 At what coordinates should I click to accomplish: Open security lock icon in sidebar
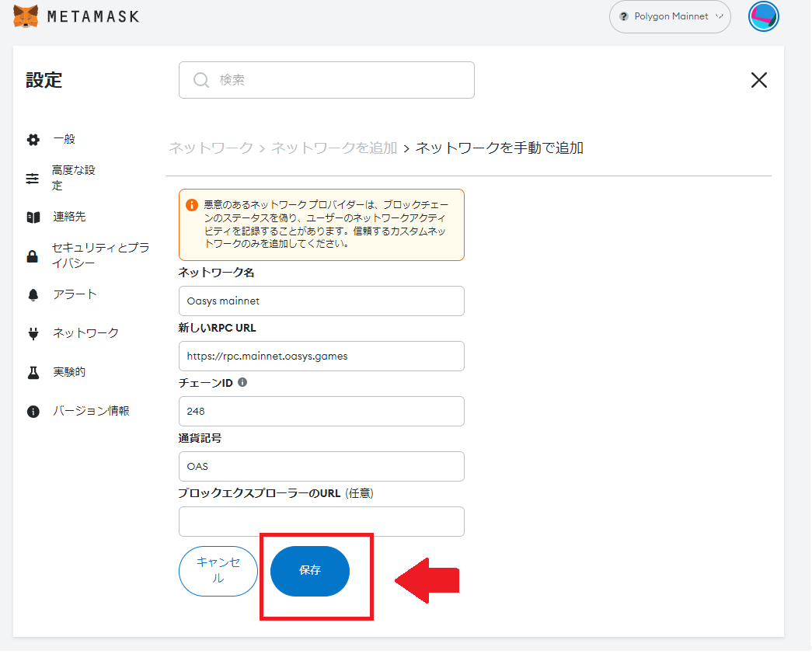coord(32,256)
